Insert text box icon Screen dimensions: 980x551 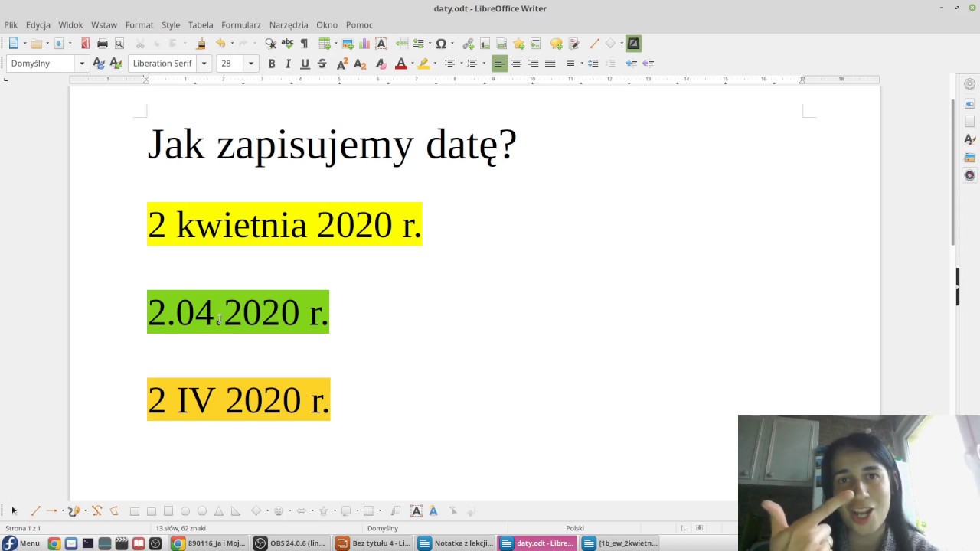coord(381,44)
